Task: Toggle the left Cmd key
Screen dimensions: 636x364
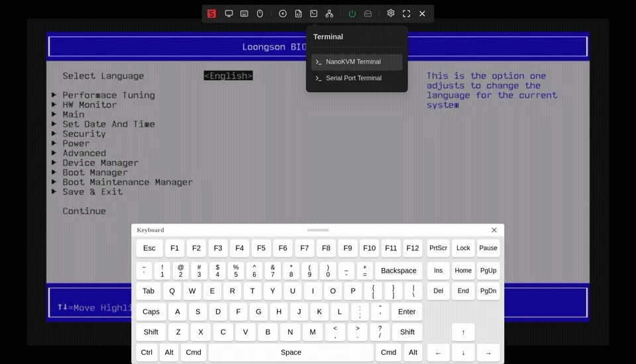Action: click(193, 352)
